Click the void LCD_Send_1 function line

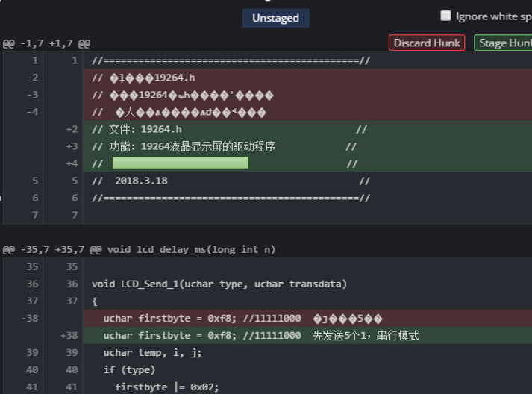(219, 284)
